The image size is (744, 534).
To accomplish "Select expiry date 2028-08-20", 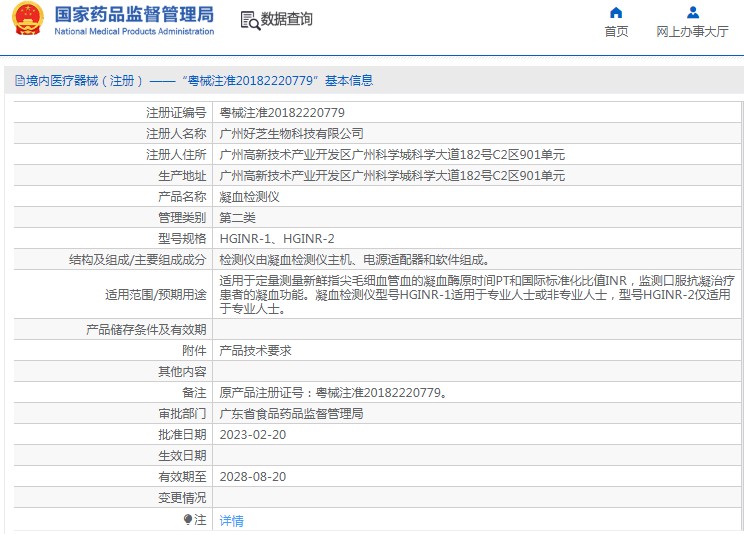I will 253,477.
